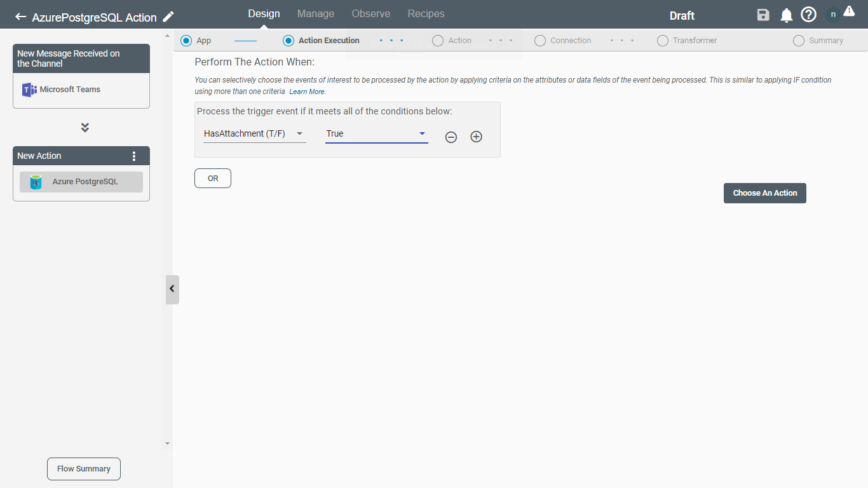
Task: Edit the flow name with pencil icon
Action: point(168,17)
